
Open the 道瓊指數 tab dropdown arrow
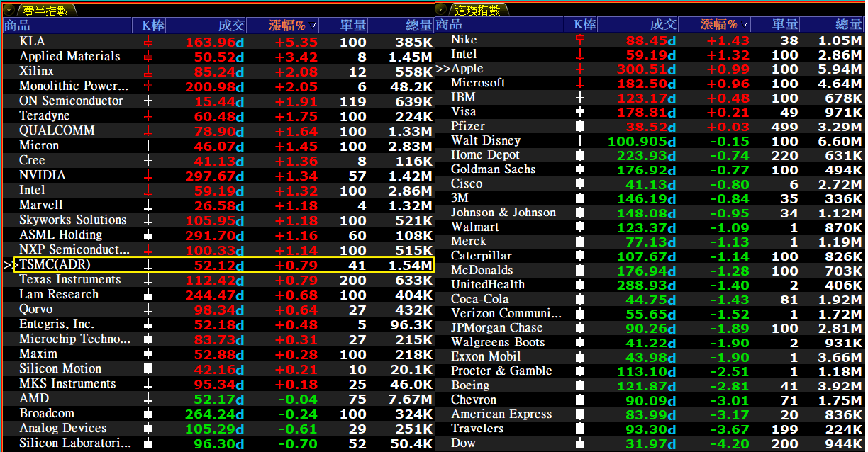[443, 10]
